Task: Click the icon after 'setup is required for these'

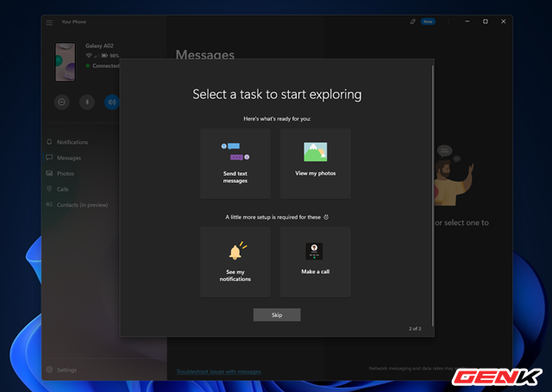Action: pos(326,217)
